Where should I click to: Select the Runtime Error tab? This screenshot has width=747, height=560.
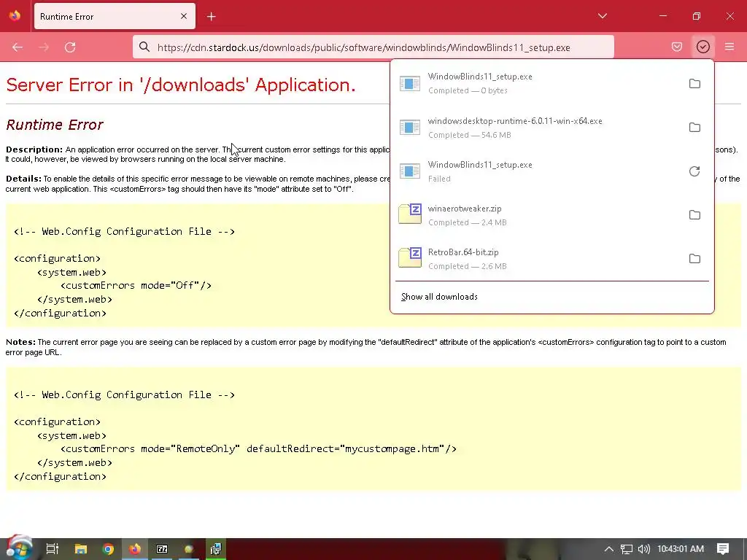click(115, 16)
